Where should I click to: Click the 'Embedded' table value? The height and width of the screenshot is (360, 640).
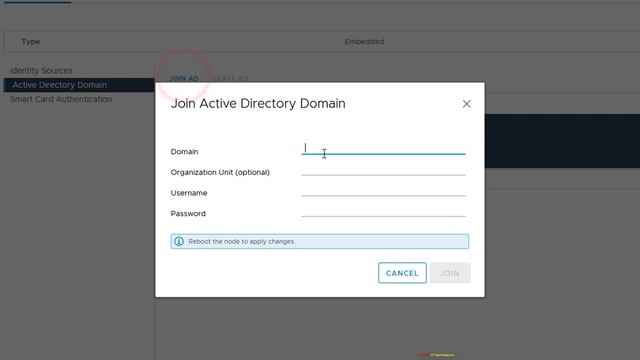[364, 42]
